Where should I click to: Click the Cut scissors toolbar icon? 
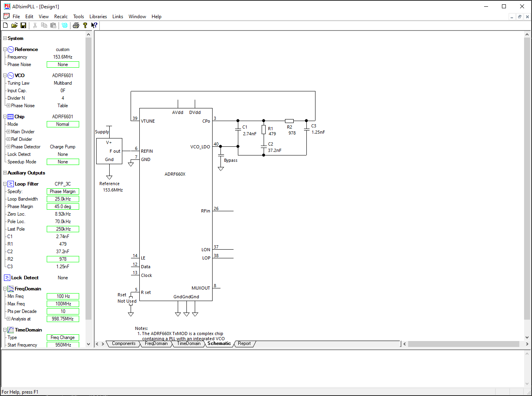point(35,25)
